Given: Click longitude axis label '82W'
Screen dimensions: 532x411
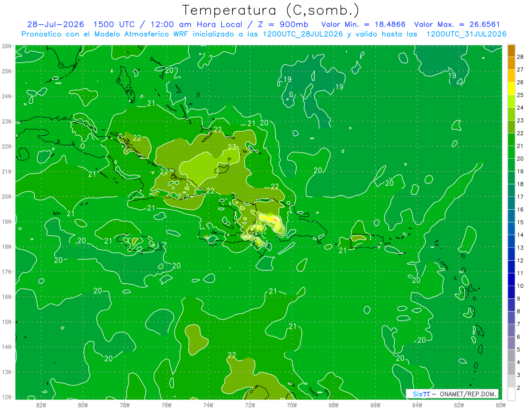Looking at the screenshot, I should click(x=41, y=405).
